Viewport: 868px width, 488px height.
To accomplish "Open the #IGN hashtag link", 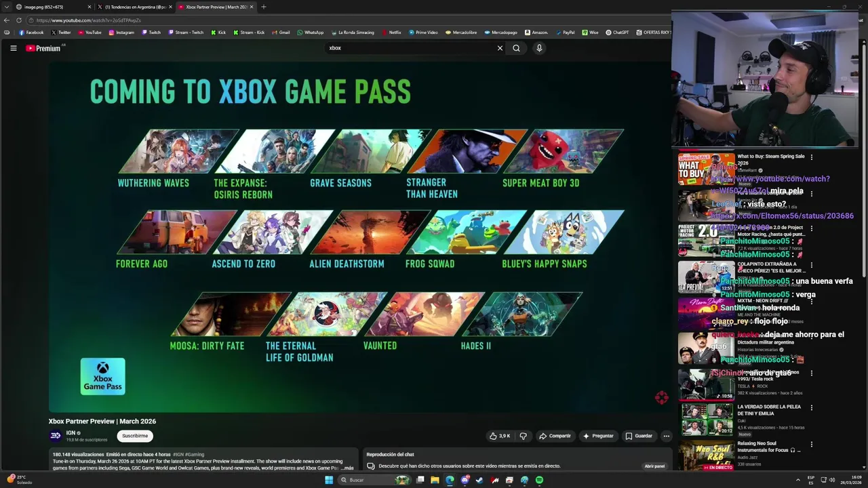I will [x=178, y=454].
